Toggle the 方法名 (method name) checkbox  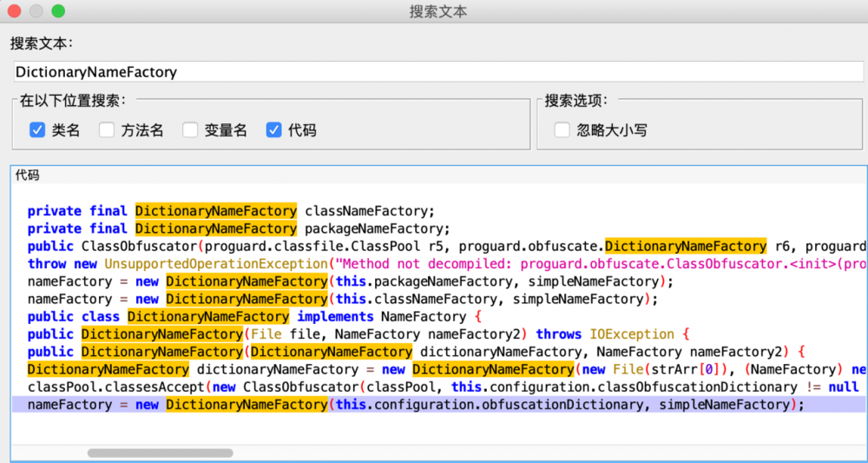click(106, 130)
